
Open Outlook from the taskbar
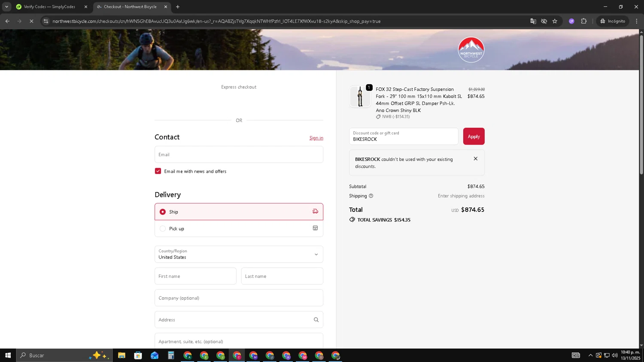click(155, 355)
